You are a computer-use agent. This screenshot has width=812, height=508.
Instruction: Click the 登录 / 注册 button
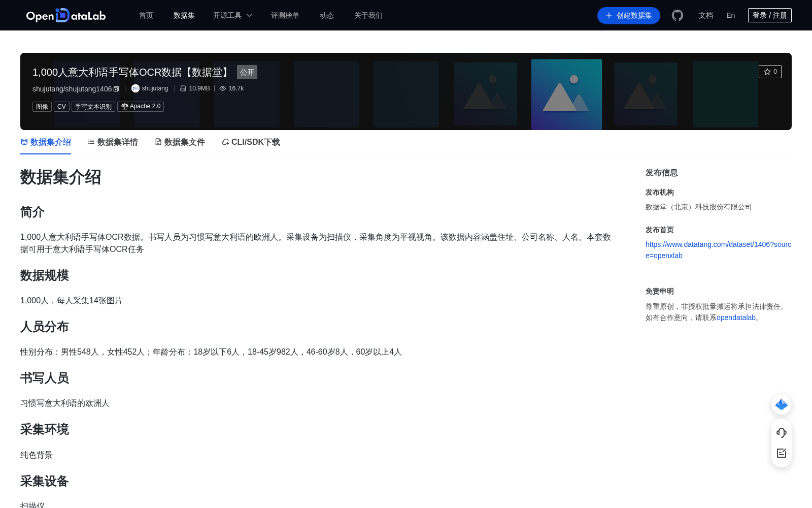(770, 15)
